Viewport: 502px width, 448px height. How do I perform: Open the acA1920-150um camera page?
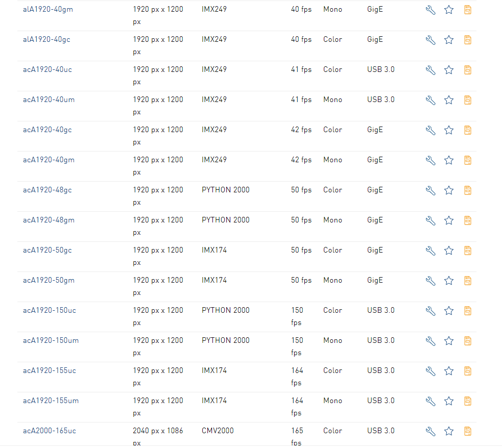point(51,340)
